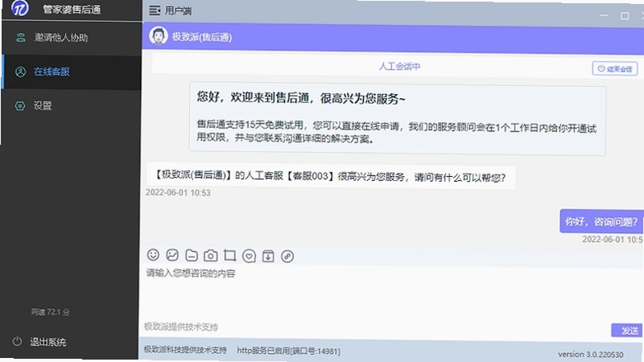Click the 极致派(售后通) header name
Viewport: 644px width, 362px height.
tap(202, 37)
